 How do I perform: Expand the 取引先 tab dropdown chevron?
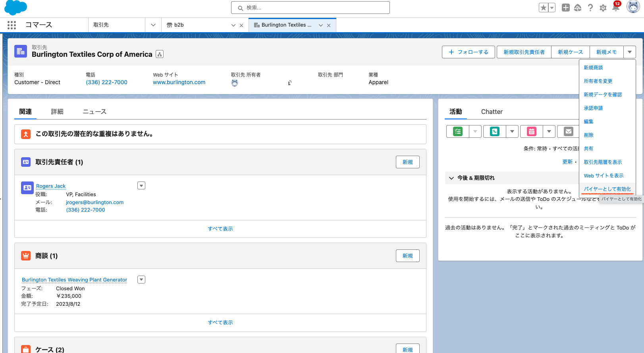(x=153, y=25)
